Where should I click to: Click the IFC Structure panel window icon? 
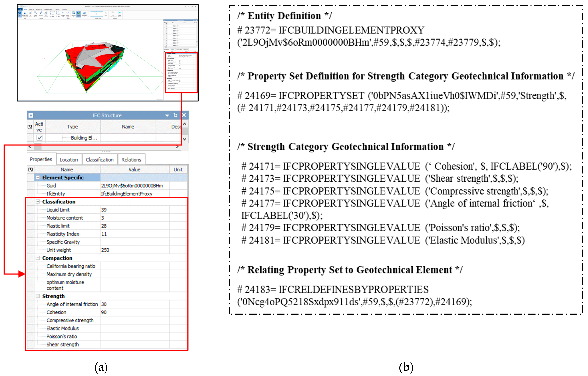31,115
